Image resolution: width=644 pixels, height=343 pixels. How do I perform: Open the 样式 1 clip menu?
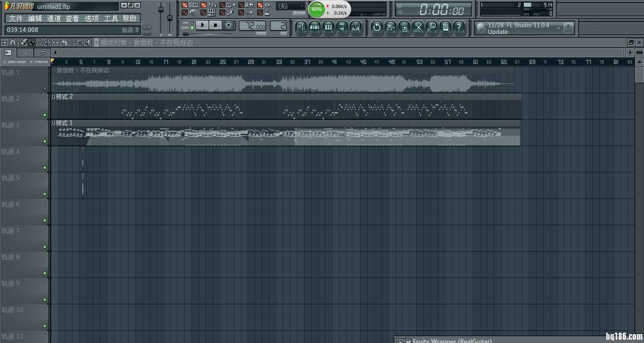[x=53, y=123]
